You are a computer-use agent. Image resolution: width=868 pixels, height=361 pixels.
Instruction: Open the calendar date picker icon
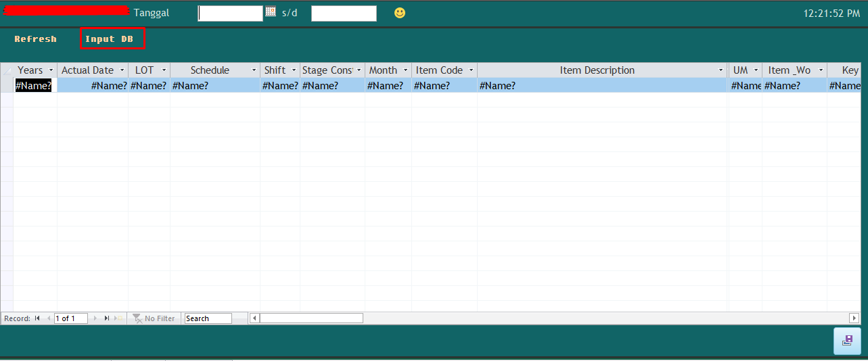[x=271, y=12]
